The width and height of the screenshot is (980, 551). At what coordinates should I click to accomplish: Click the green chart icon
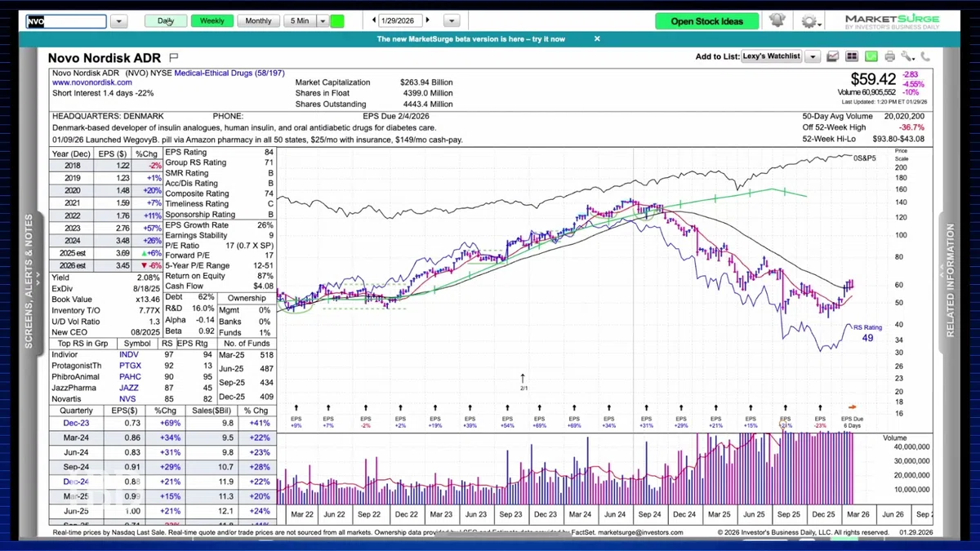pyautogui.click(x=871, y=56)
